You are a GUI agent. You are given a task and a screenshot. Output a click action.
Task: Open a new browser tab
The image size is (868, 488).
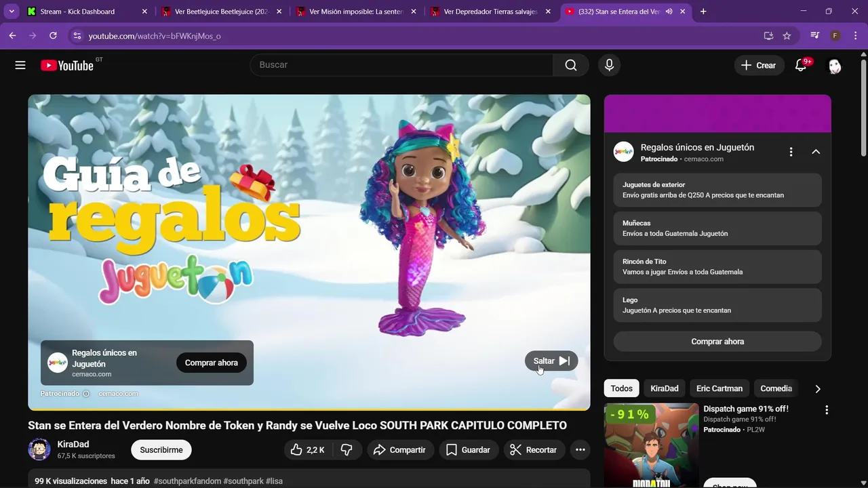pyautogui.click(x=703, y=12)
